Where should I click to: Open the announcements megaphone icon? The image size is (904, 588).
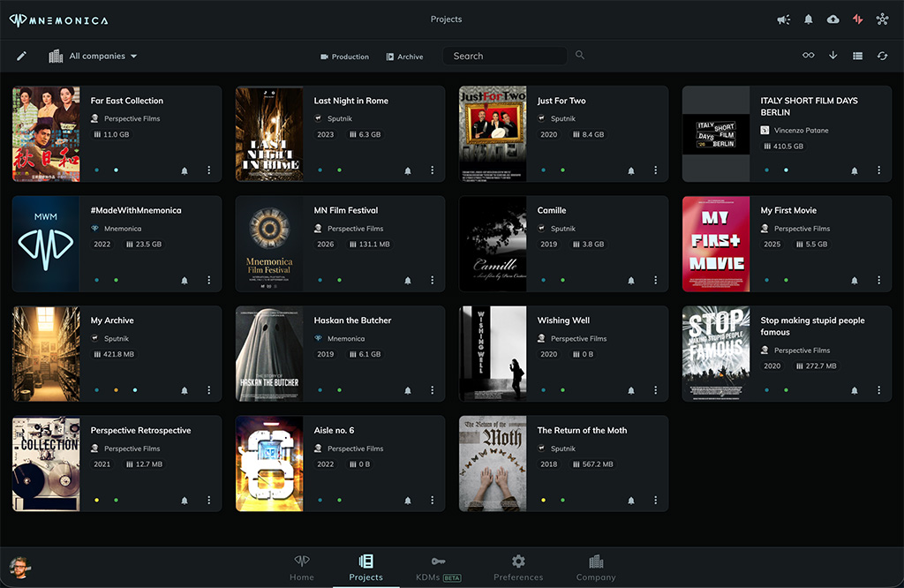[783, 19]
